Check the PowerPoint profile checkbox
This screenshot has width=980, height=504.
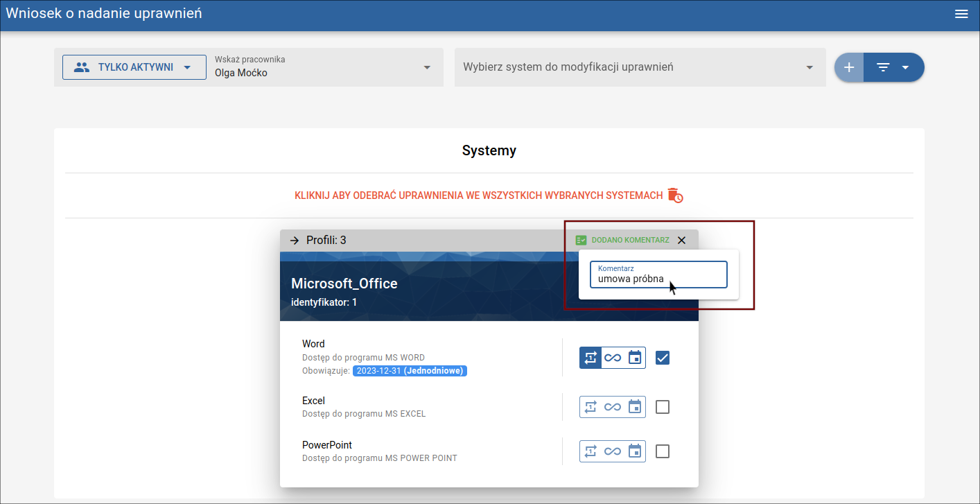click(663, 451)
